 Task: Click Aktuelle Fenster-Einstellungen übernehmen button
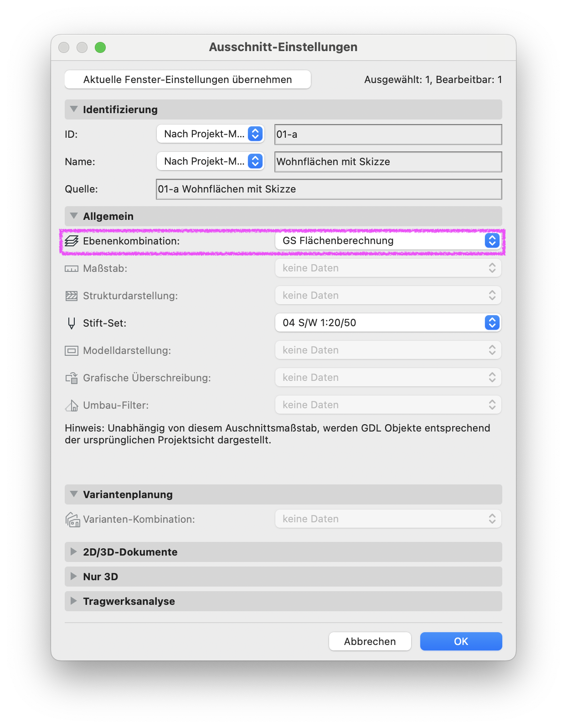(x=188, y=79)
